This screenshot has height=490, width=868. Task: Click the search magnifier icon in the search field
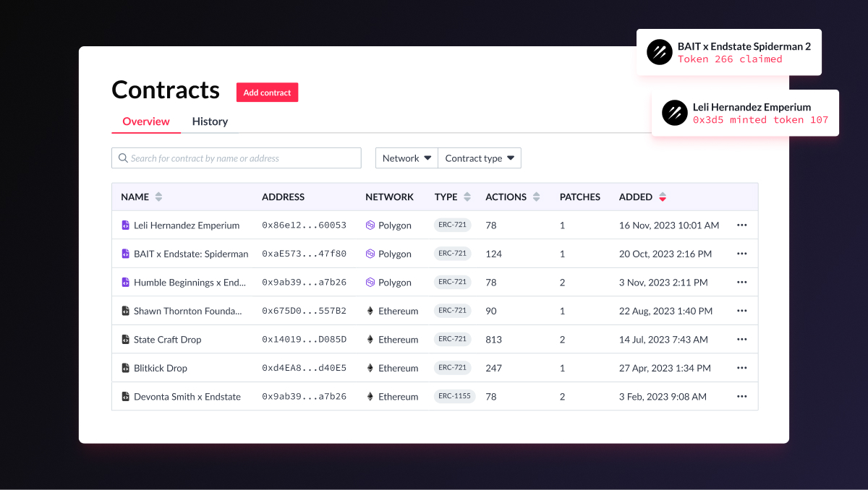coord(123,158)
